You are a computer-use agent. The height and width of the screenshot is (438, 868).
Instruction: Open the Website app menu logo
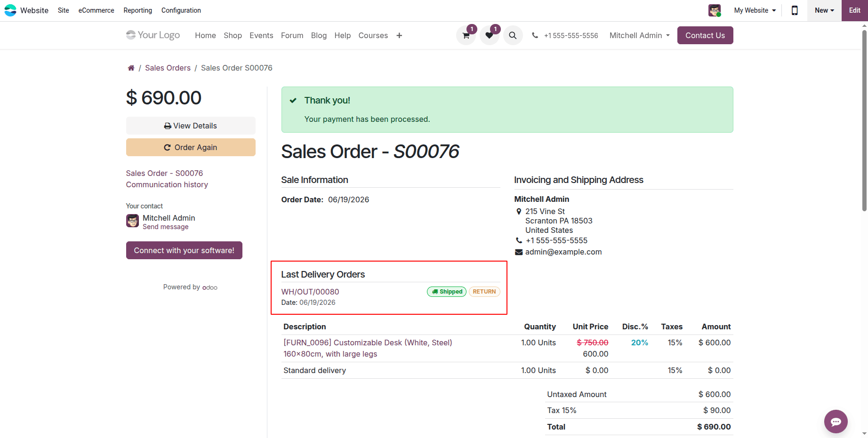tap(10, 10)
